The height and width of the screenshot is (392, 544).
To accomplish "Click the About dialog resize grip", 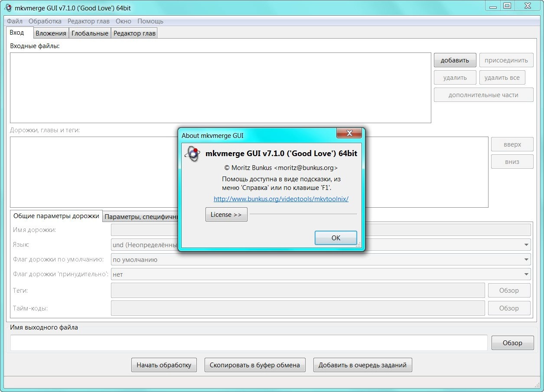I will click(358, 245).
